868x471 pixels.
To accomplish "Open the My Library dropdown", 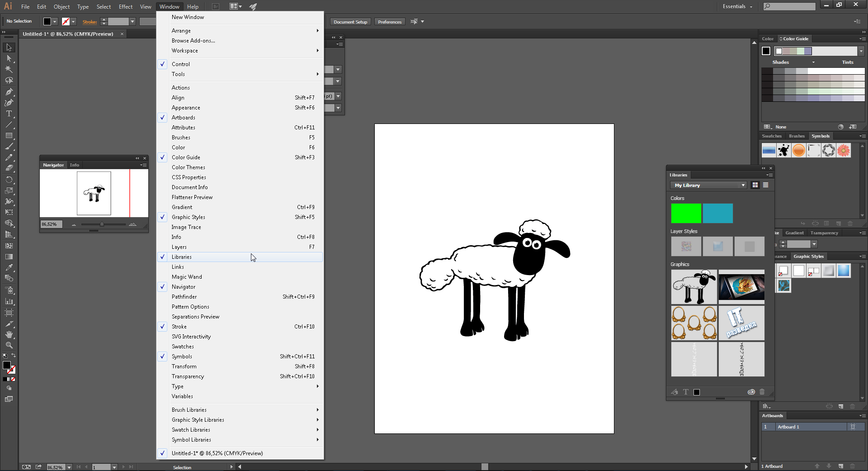I will [708, 185].
